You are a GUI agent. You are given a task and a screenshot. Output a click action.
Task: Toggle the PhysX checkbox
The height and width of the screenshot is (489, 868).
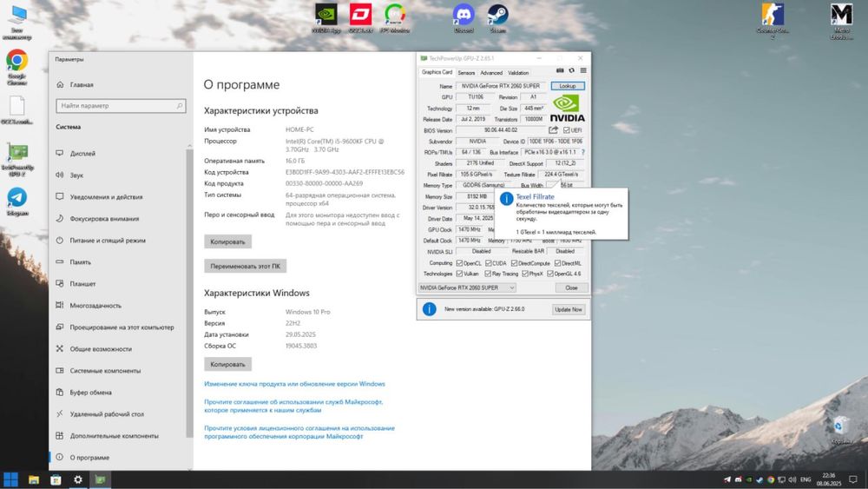[x=525, y=274]
